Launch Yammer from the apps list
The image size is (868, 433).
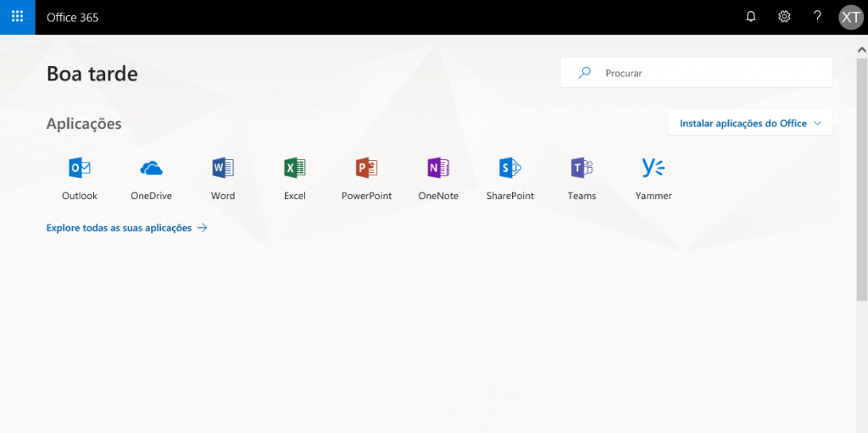[x=654, y=178]
